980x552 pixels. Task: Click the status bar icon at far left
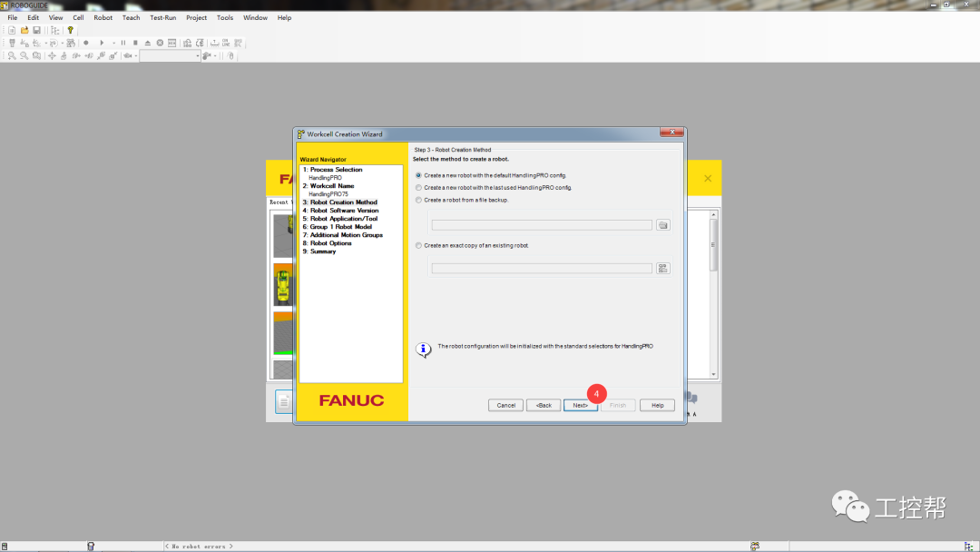(5, 547)
